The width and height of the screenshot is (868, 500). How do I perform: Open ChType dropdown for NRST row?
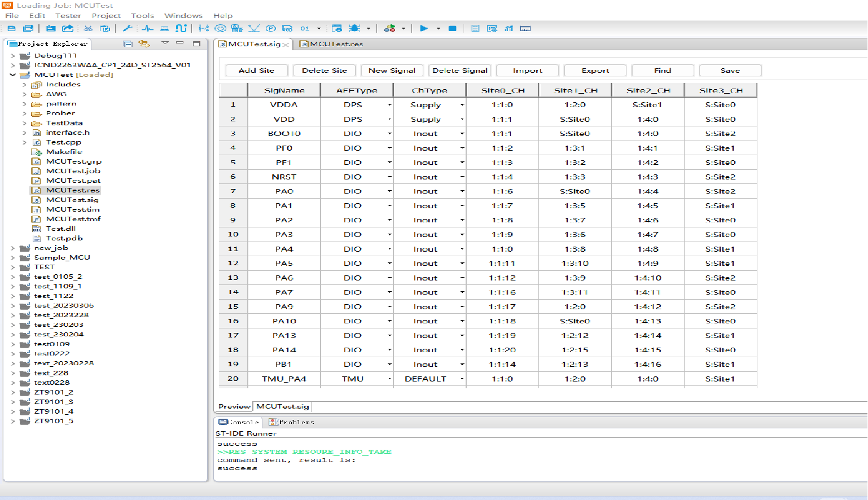click(462, 177)
